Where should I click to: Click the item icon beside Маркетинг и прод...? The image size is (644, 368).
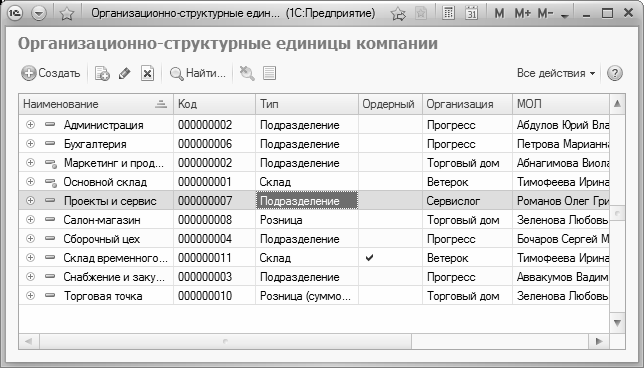pyautogui.click(x=51, y=163)
